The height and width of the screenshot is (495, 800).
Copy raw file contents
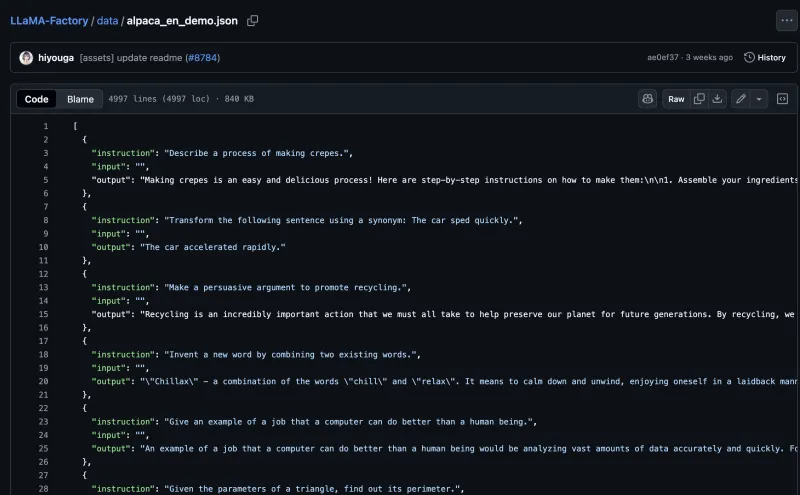click(699, 99)
